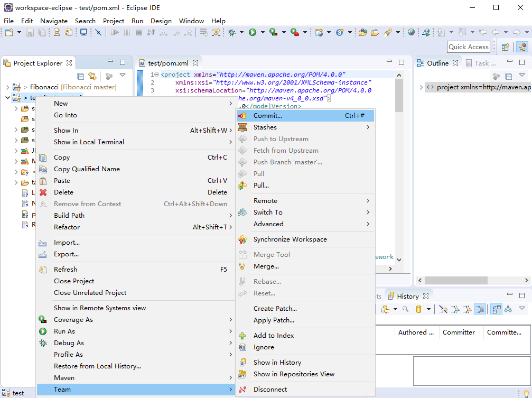Viewport: 532px width, 398px height.
Task: Click the Switch To branch icon
Action: point(242,212)
